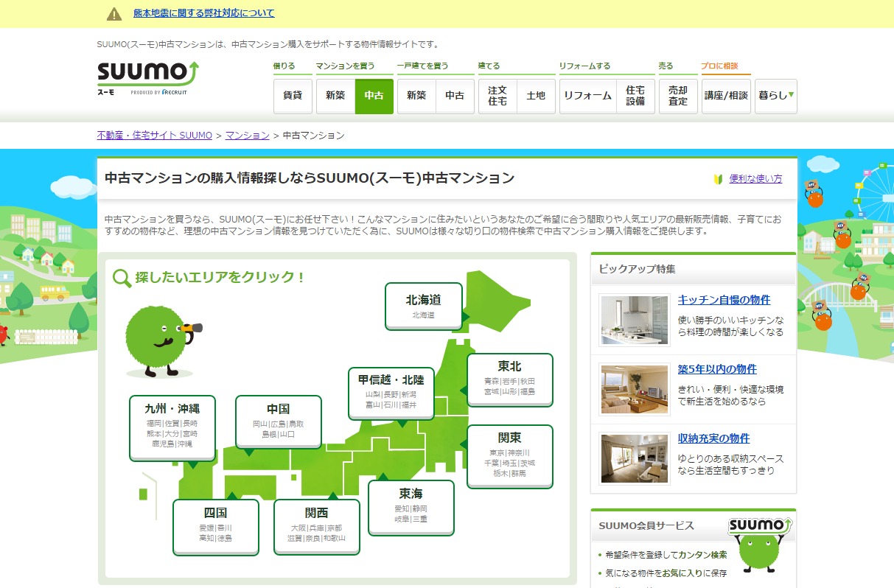The width and height of the screenshot is (894, 588).
Task: Open the 売却査定 tab
Action: coord(678,97)
